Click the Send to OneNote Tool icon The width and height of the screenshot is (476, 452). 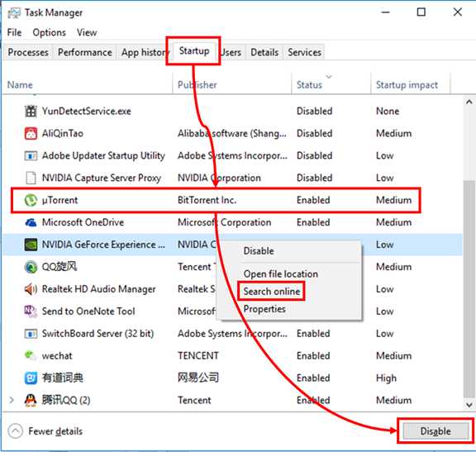31,312
